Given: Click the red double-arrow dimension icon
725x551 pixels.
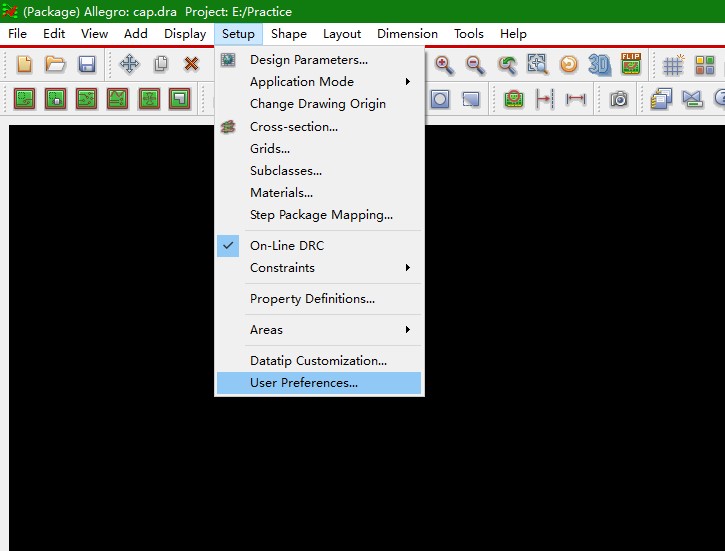Looking at the screenshot, I should (576, 98).
